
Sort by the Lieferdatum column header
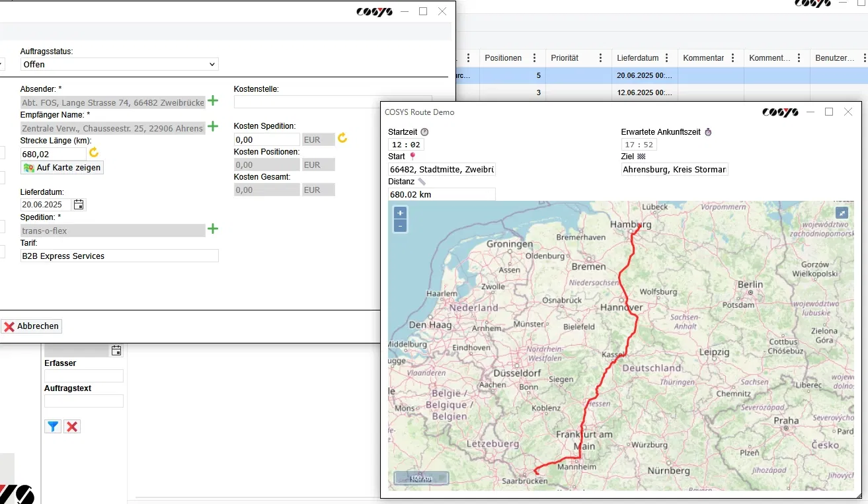[638, 58]
